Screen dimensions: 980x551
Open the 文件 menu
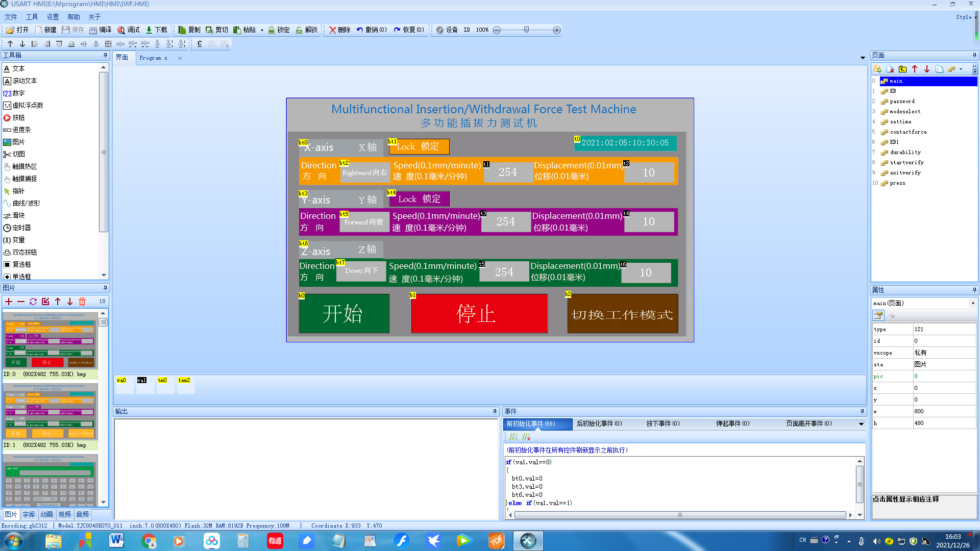click(11, 17)
